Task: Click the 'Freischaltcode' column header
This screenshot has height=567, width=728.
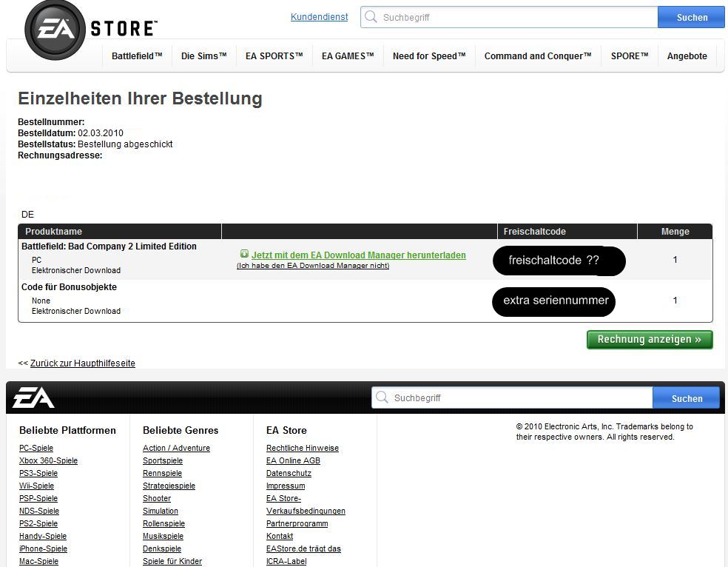Action: [x=534, y=231]
